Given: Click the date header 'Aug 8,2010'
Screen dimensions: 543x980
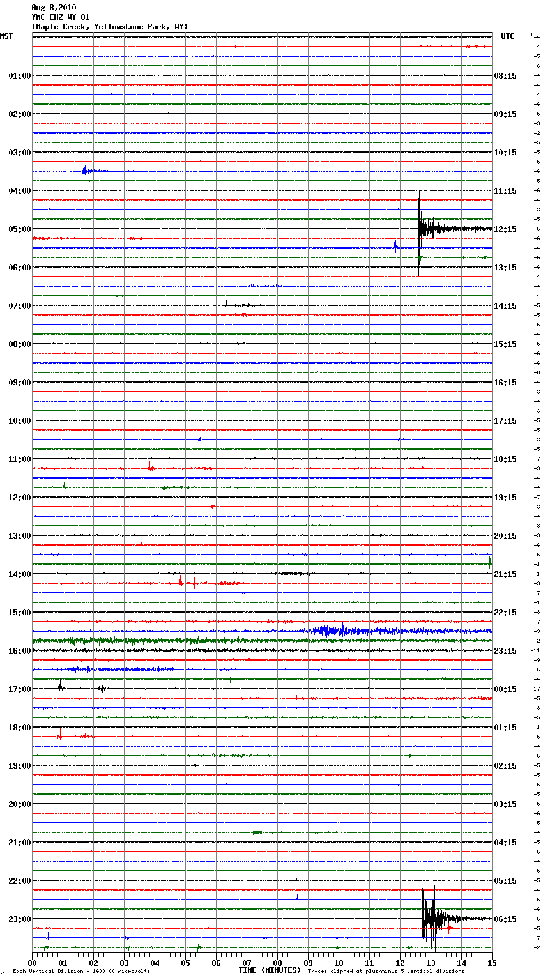Looking at the screenshot, I should 54,8.
